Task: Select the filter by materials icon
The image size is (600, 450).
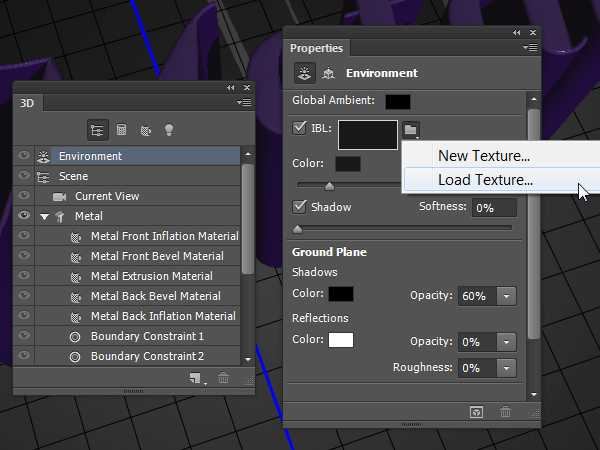Action: click(x=145, y=130)
